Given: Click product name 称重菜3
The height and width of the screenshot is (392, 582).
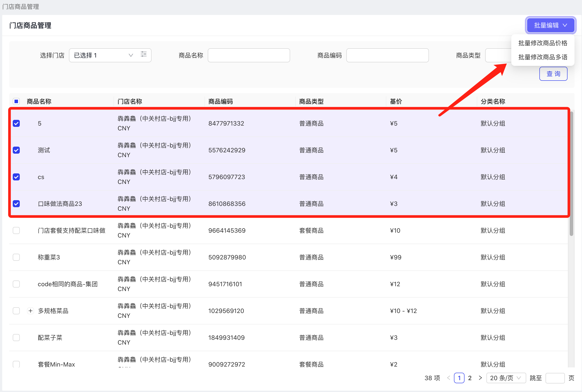Looking at the screenshot, I should [49, 257].
